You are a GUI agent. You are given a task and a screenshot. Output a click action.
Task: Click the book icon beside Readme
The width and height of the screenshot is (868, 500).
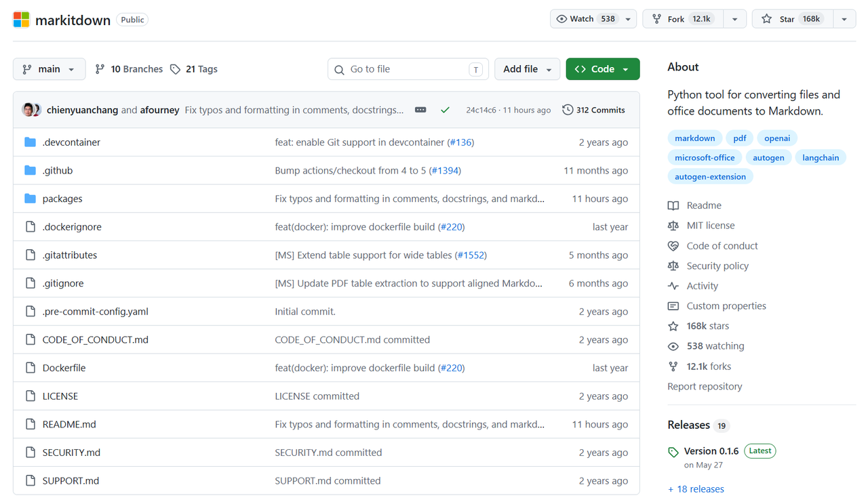pyautogui.click(x=673, y=205)
